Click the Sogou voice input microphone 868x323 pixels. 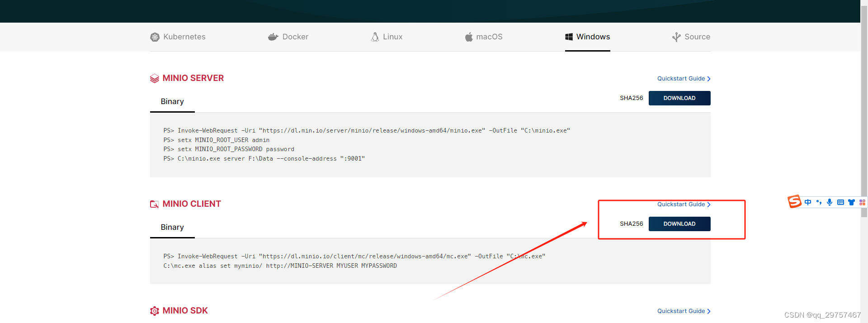(830, 202)
